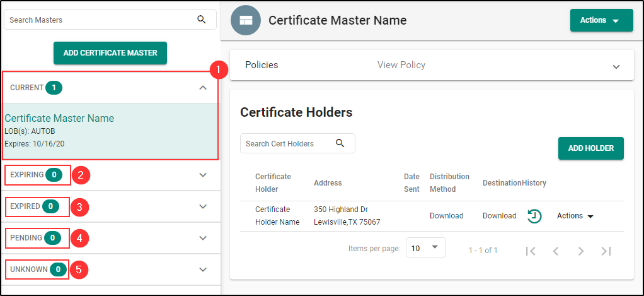
Task: Go to previous page of holders
Action: pos(556,251)
